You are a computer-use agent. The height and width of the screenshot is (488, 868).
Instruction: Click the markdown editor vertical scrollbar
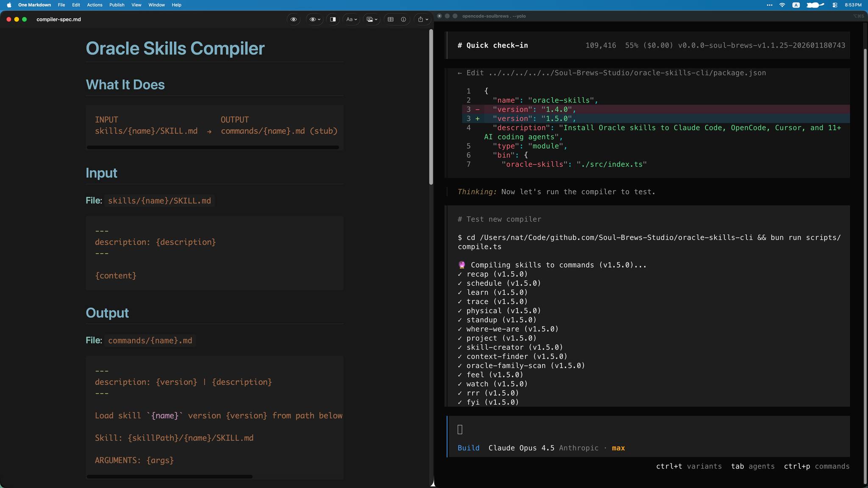tap(431, 107)
